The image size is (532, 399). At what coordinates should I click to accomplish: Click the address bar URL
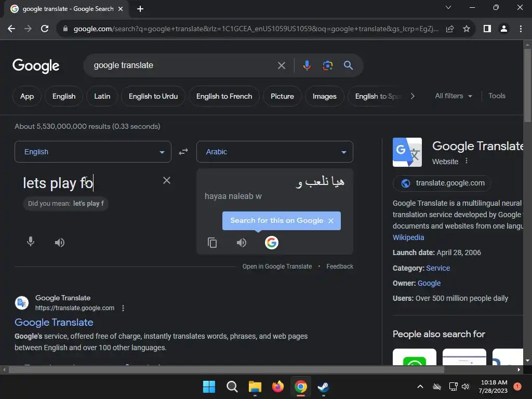point(256,29)
